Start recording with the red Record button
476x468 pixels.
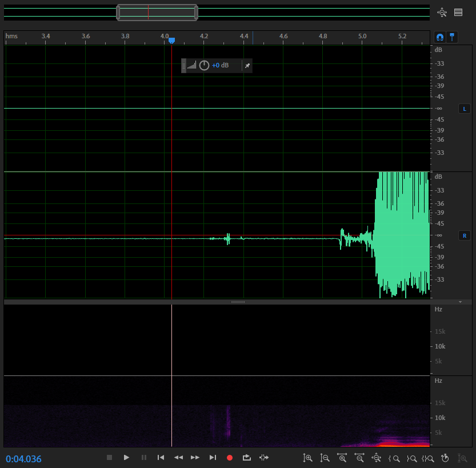[x=230, y=458]
